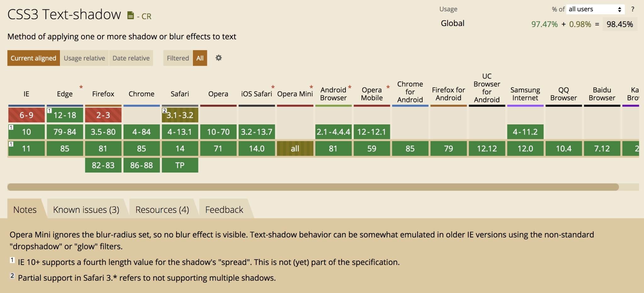Select the Chrome 85 support cell
Screen dimensions: 644x293
(142, 148)
